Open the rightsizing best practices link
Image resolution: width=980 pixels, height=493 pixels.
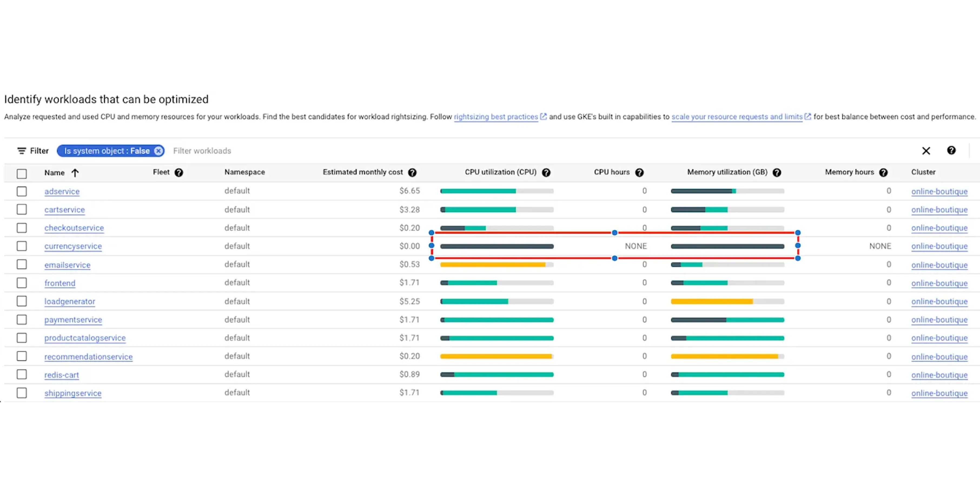pyautogui.click(x=496, y=117)
